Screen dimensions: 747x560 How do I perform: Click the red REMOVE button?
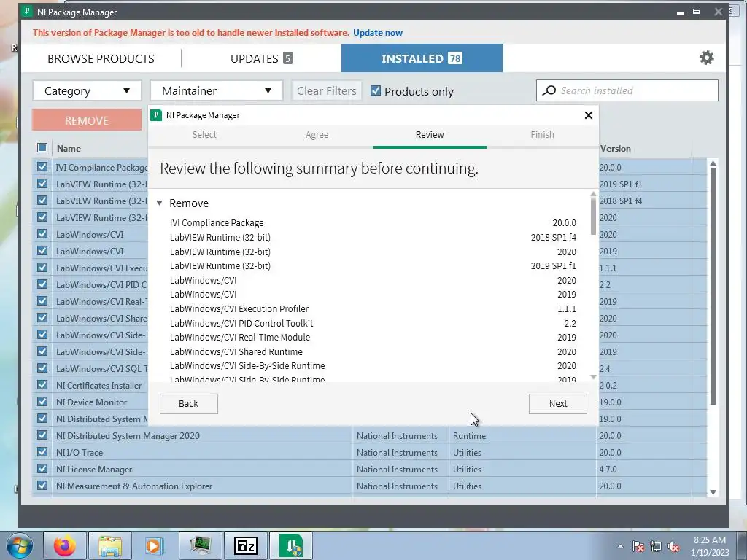coord(87,120)
